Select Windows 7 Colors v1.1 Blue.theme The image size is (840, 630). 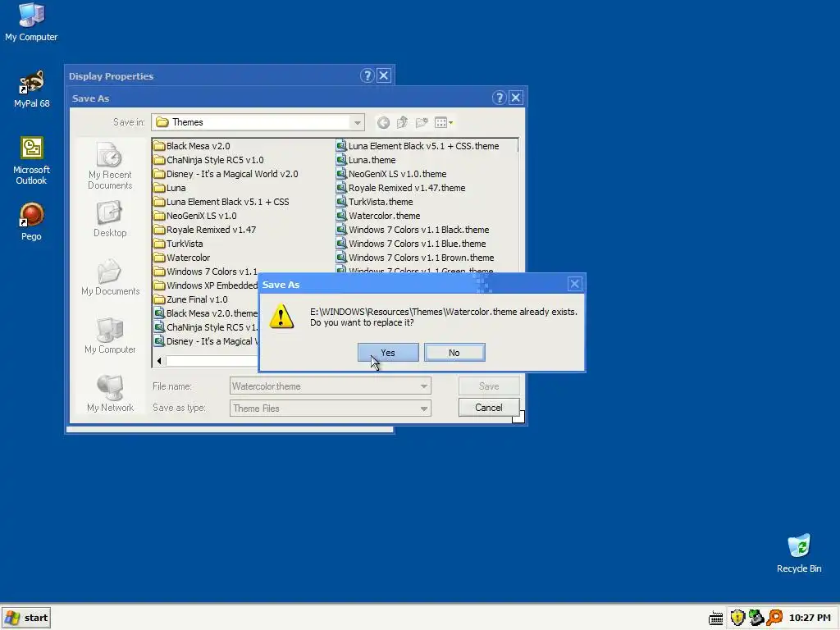pyautogui.click(x=411, y=243)
